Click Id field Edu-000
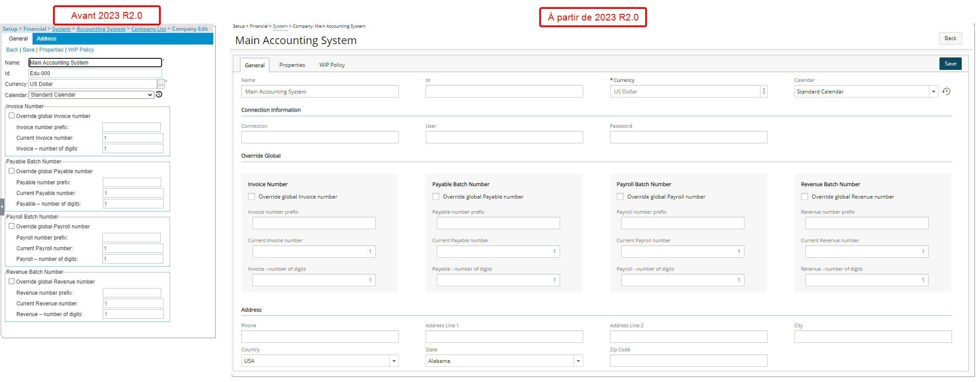This screenshot has width=980, height=382. [x=95, y=73]
